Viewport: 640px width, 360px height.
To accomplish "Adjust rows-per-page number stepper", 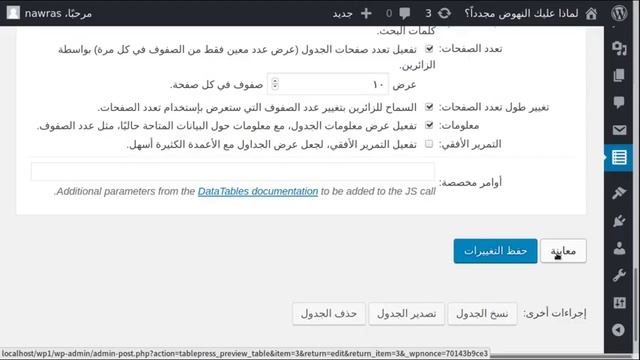I will tap(275, 84).
